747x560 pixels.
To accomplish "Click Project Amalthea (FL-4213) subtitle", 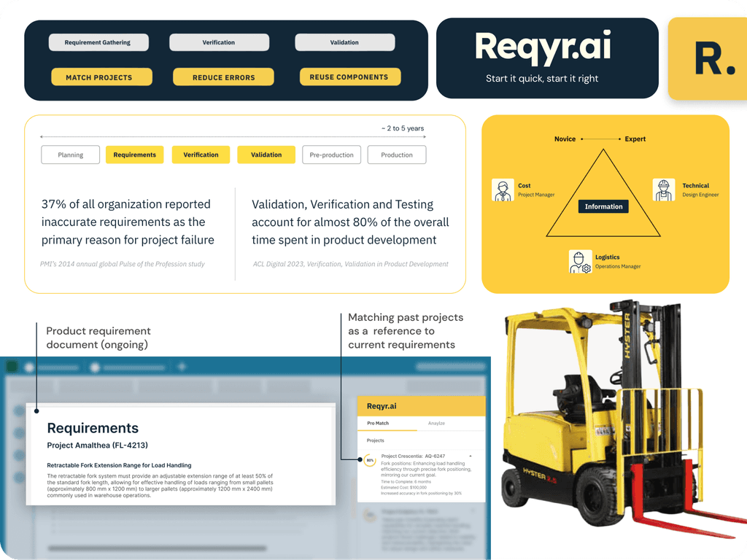I will point(97,446).
